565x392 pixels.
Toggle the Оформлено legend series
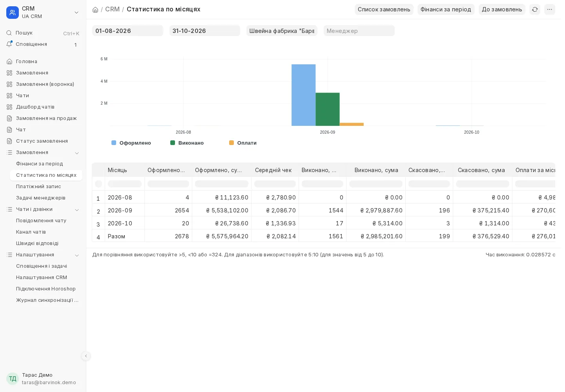pyautogui.click(x=131, y=143)
